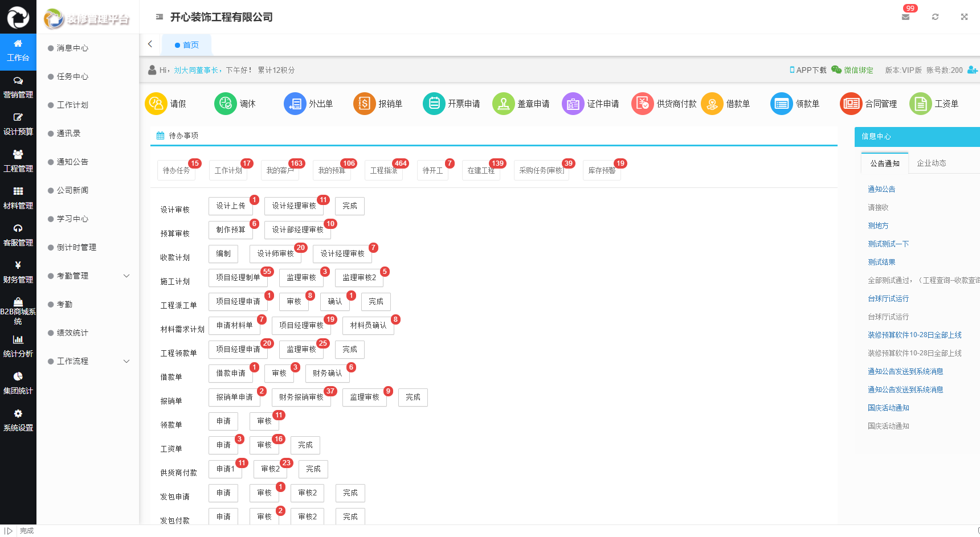This screenshot has width=980, height=537.
Task: Select the 首页 tab
Action: [x=187, y=45]
